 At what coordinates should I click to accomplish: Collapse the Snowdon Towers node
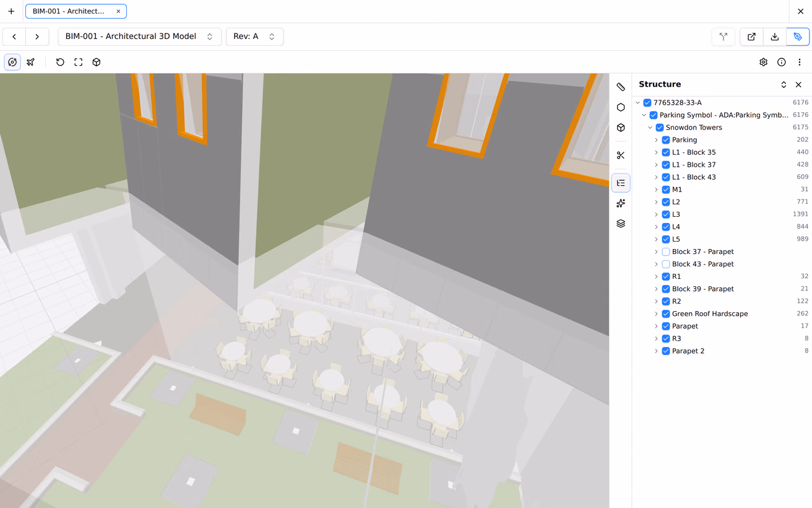click(x=650, y=128)
